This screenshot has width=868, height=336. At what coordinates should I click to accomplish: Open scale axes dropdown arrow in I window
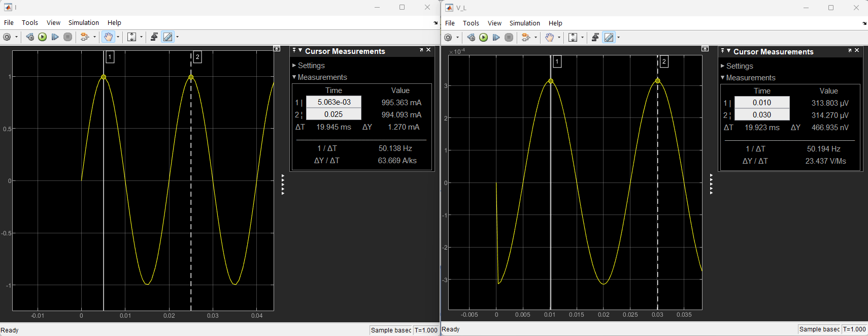[x=141, y=37]
